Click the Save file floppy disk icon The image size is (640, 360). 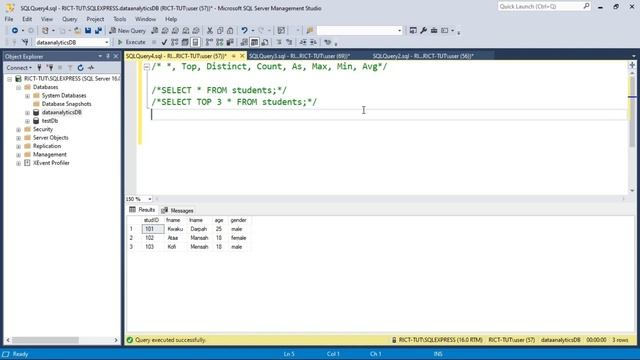(88, 31)
